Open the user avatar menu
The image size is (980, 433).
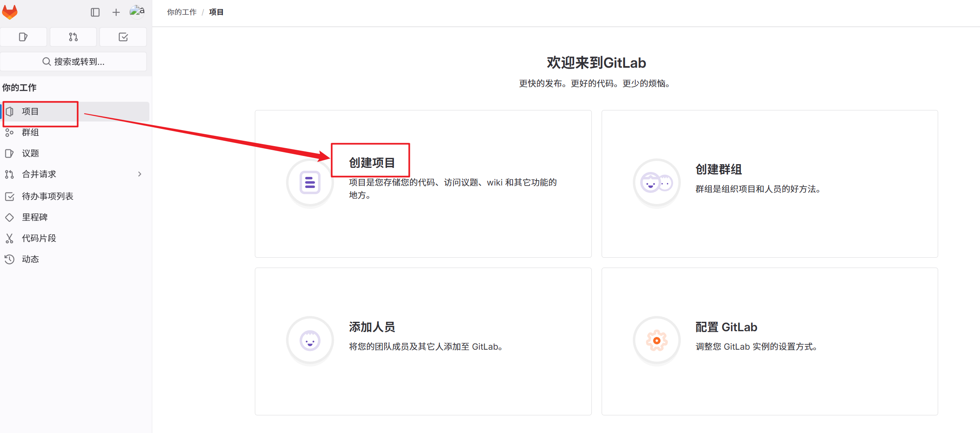coord(137,11)
